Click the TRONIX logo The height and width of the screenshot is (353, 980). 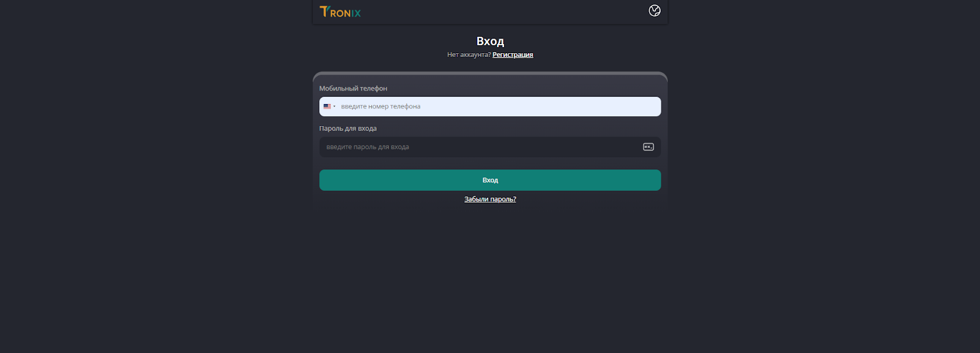tap(340, 12)
